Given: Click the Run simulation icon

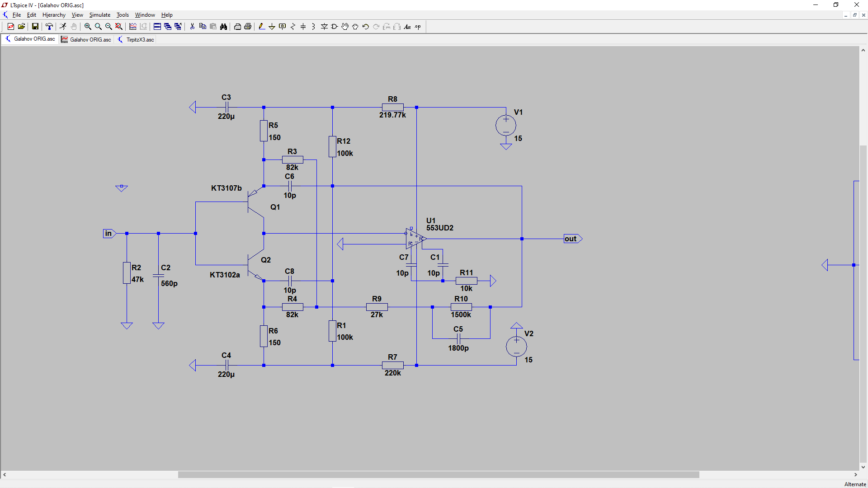Looking at the screenshot, I should click(63, 27).
